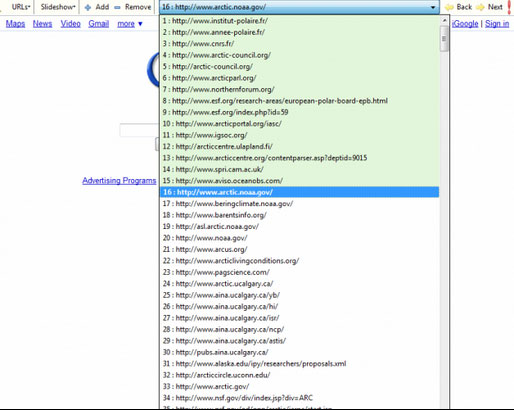The width and height of the screenshot is (514, 410).
Task: Open the Maps link
Action: click(15, 24)
